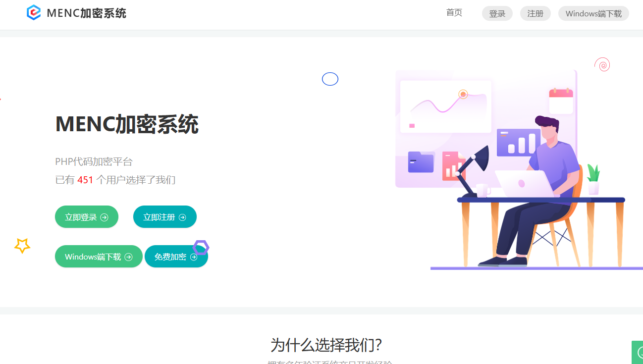Screen dimensions: 643x364
Task: Click the blue oval outline decoration
Action: 330,79
